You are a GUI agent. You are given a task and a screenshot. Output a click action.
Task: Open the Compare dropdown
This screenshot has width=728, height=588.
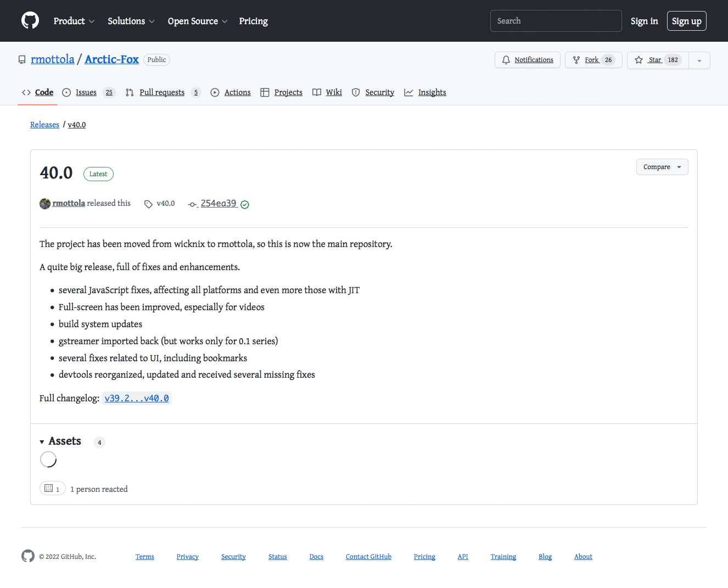662,167
